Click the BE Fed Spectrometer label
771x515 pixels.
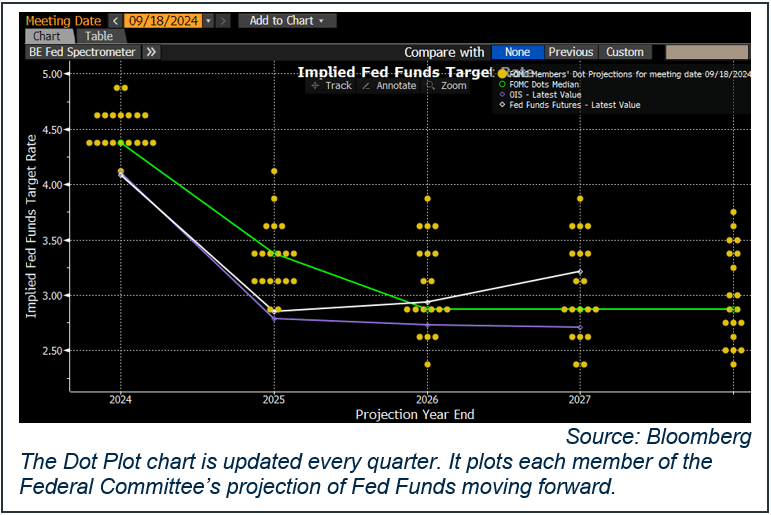[82, 52]
